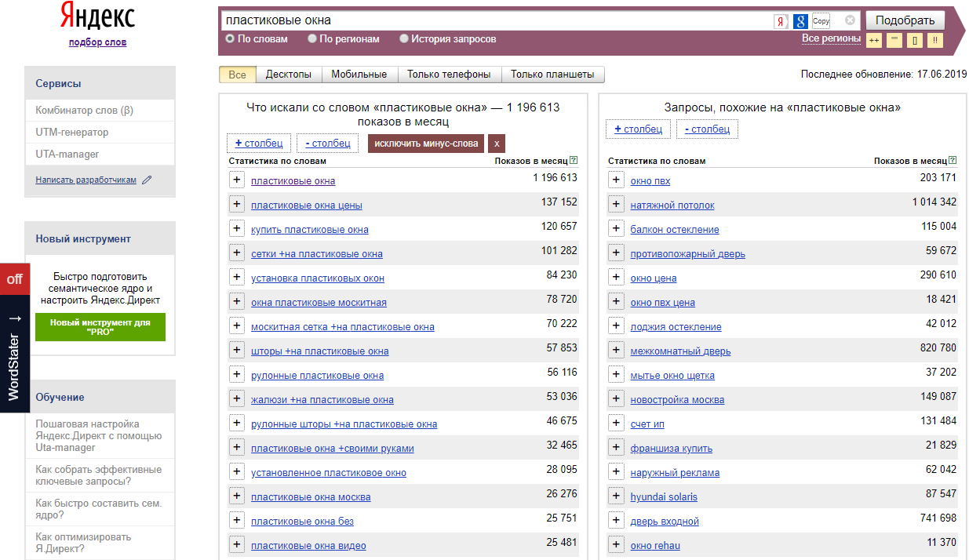Open the москитная сетка +на пластиковые окна link
Screen dimensions: 969x560
(343, 326)
